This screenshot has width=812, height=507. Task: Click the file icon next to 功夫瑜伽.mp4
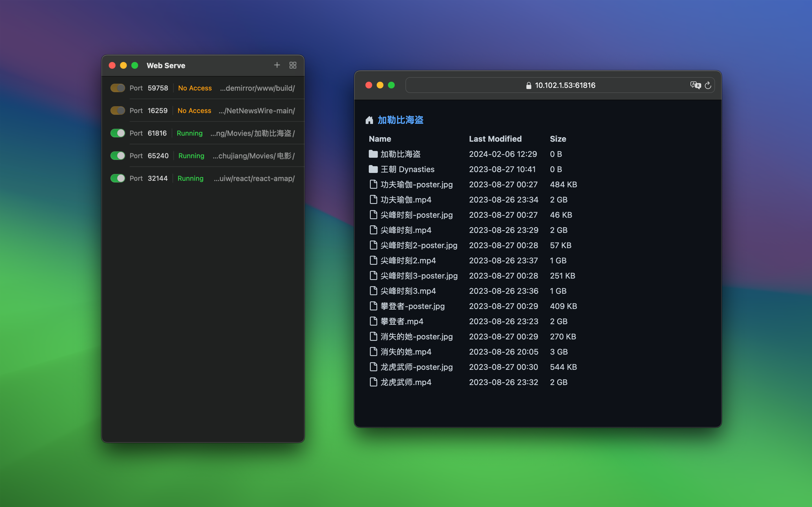[x=373, y=199]
